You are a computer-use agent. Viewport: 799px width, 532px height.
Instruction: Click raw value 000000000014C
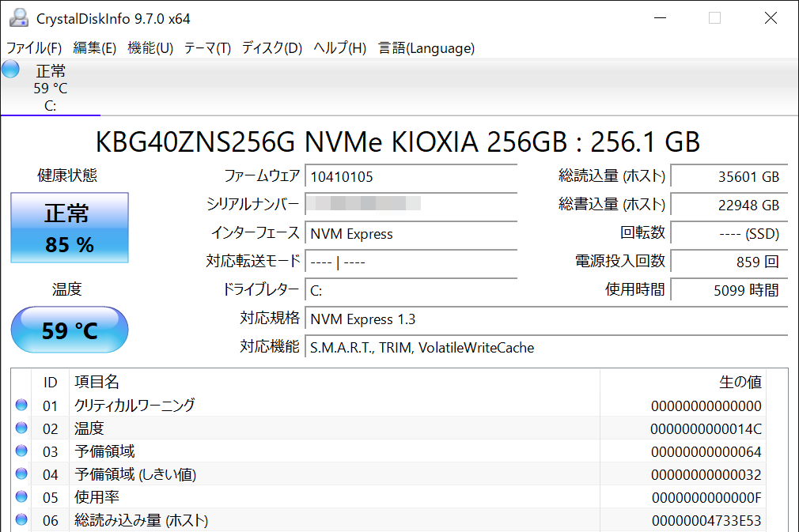[x=706, y=428]
